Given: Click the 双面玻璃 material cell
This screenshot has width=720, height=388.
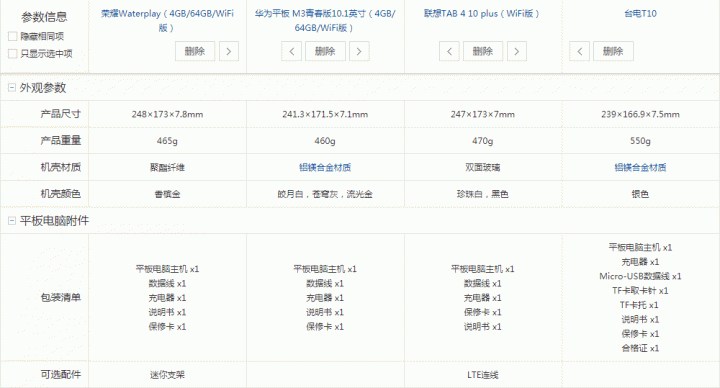Looking at the screenshot, I should pos(483,168).
